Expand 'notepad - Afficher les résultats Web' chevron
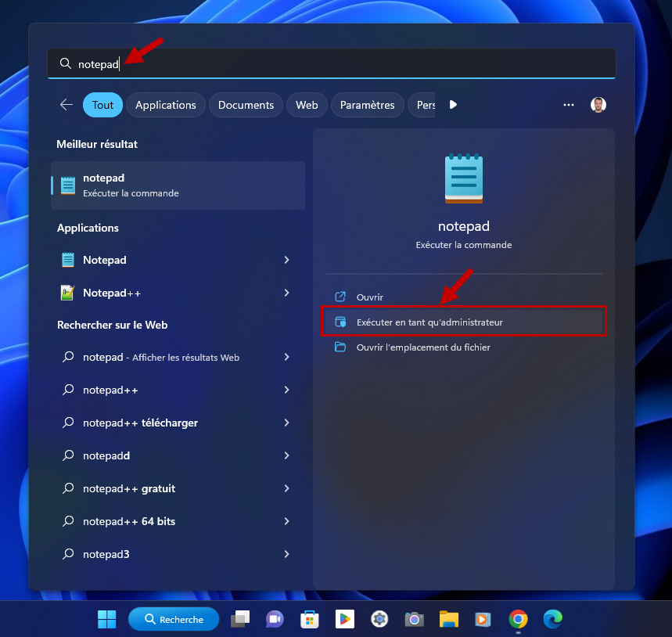 pyautogui.click(x=286, y=357)
